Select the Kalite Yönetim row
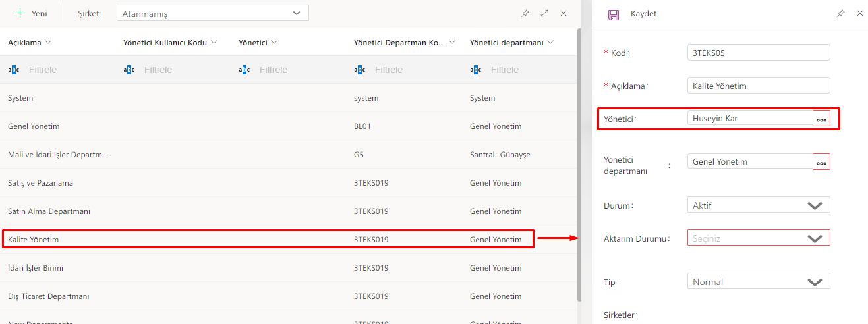The height and width of the screenshot is (324, 868). point(33,240)
